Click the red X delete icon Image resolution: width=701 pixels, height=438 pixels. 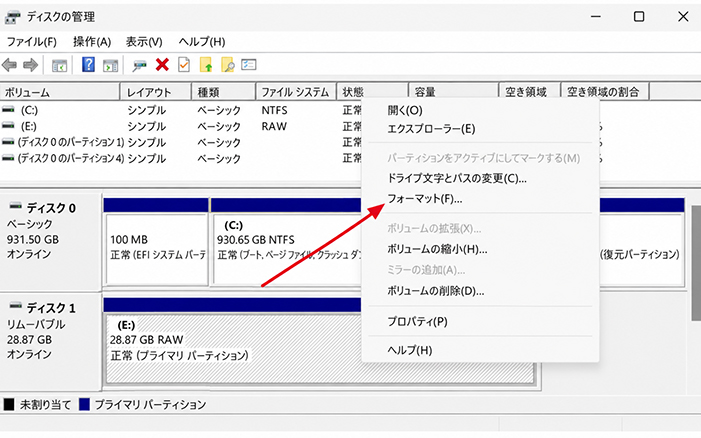[162, 65]
